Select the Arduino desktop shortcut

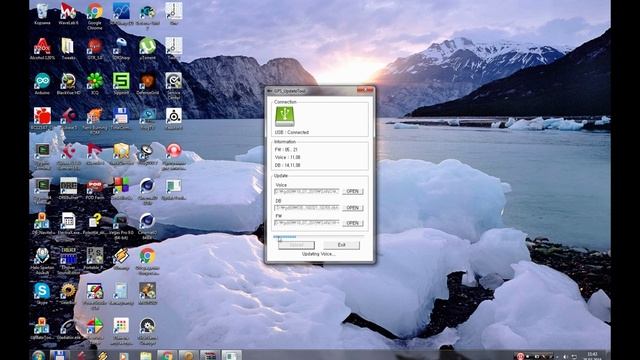tap(42, 84)
